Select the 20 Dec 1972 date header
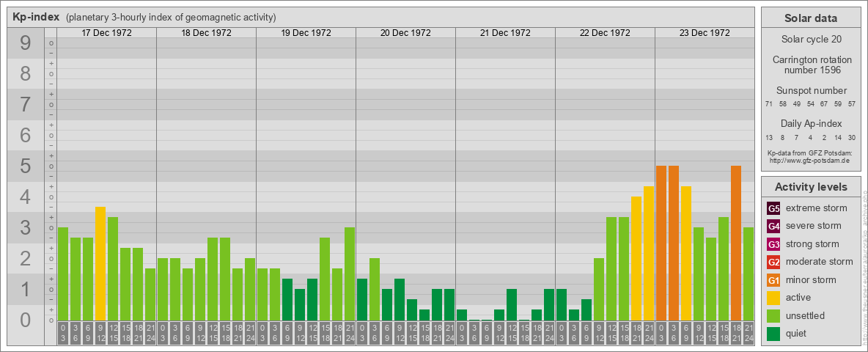 point(405,33)
